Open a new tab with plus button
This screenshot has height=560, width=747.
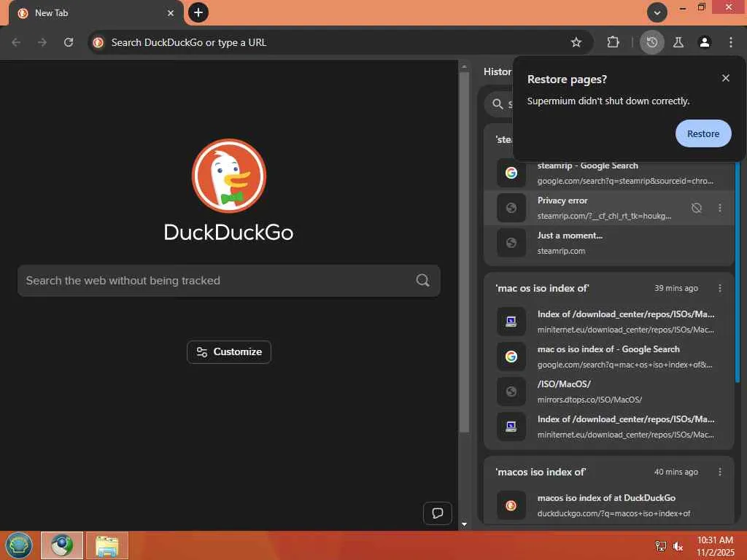click(x=198, y=12)
